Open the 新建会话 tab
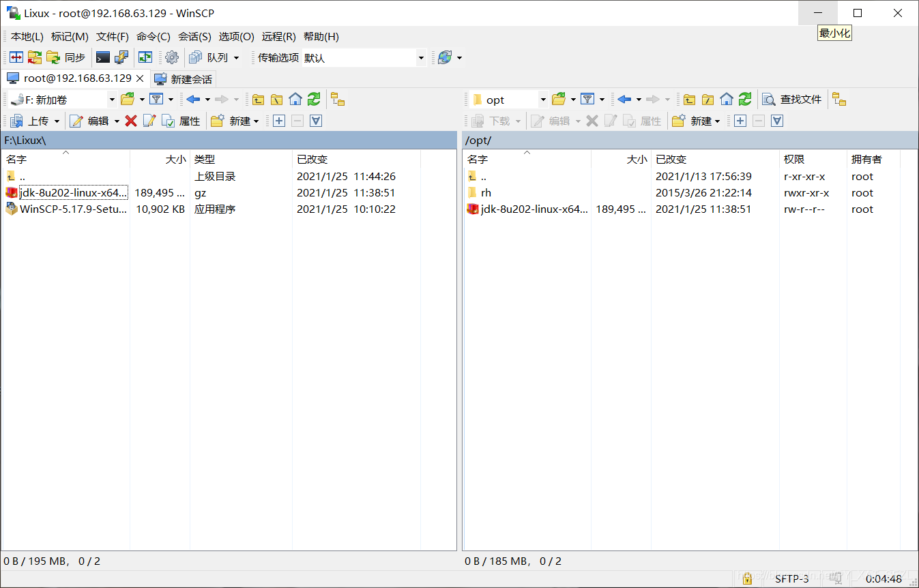 coord(184,79)
